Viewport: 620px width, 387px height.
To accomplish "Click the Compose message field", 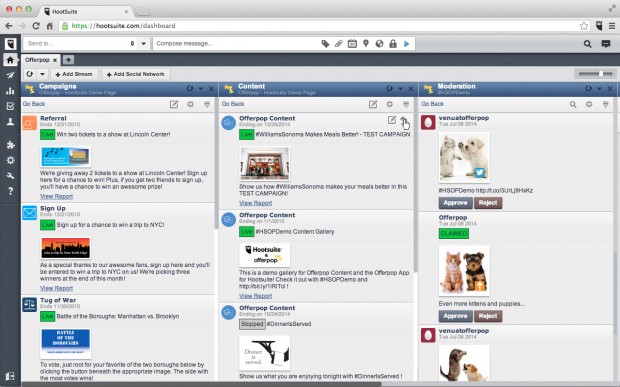I will 236,43.
